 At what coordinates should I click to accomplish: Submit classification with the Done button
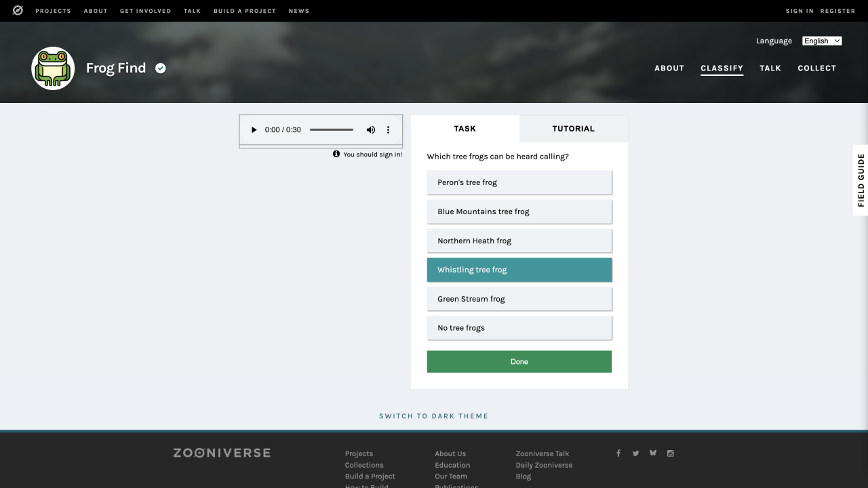point(519,362)
